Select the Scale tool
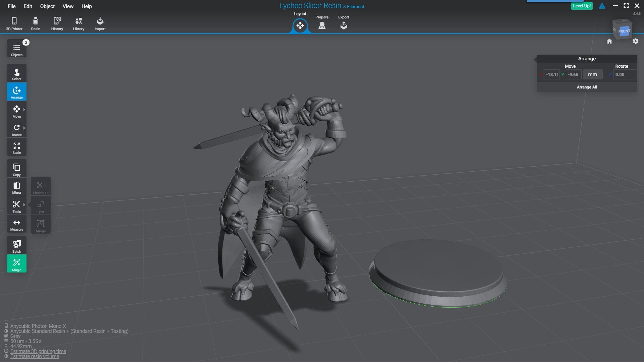 tap(17, 148)
